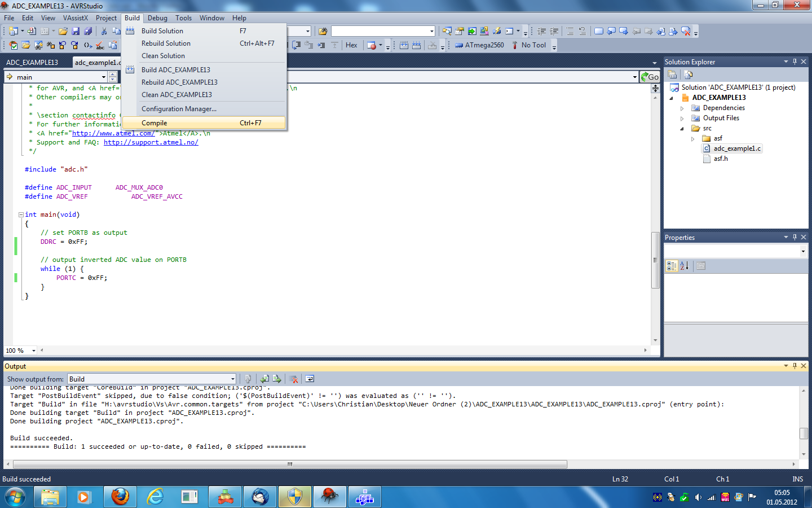
Task: Open the main function navigation dropdown
Action: [x=104, y=77]
